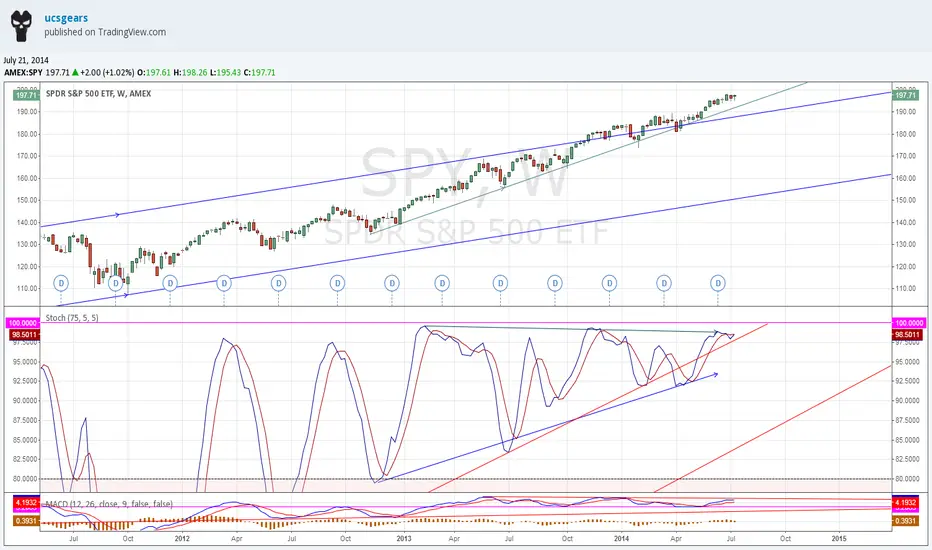Image resolution: width=932 pixels, height=550 pixels.
Task: Click the high value H:198.26
Action: (190, 73)
